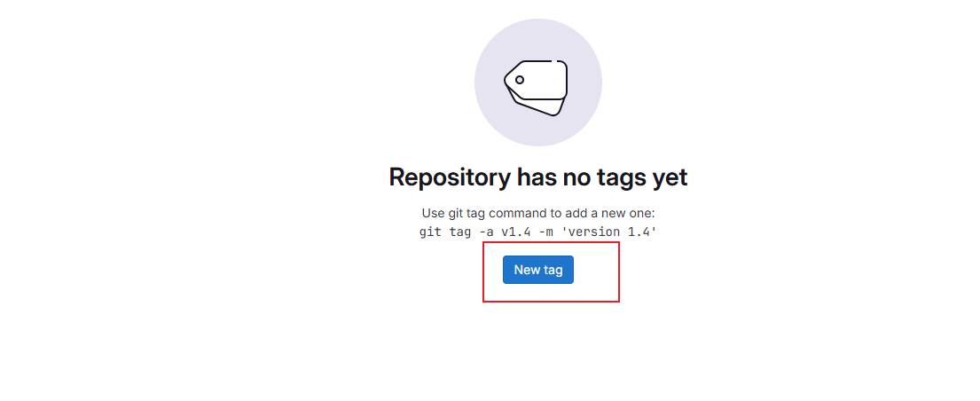Click the v1.4 version in the command
The image size is (980, 401).
(515, 232)
